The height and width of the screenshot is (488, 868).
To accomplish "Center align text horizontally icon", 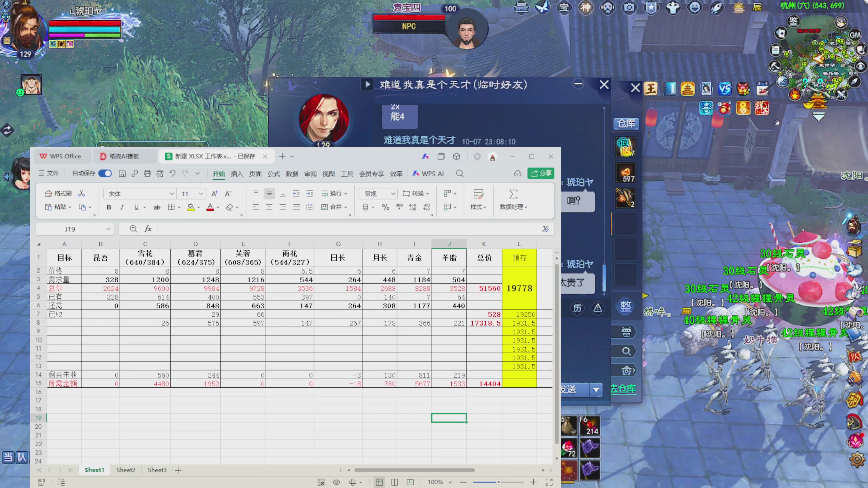I will coord(269,207).
